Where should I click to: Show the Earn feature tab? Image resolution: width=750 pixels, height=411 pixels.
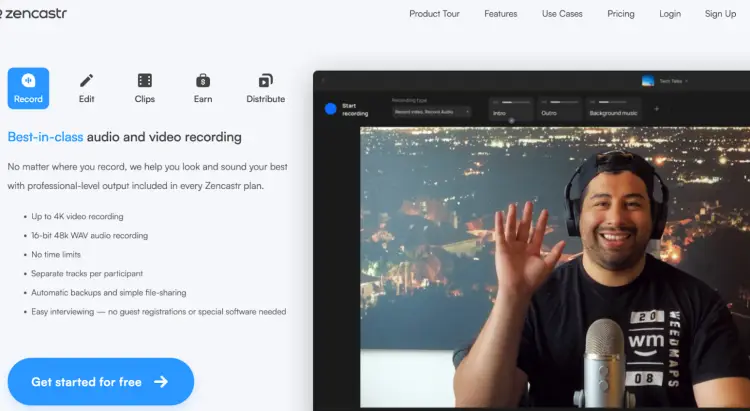tap(203, 89)
